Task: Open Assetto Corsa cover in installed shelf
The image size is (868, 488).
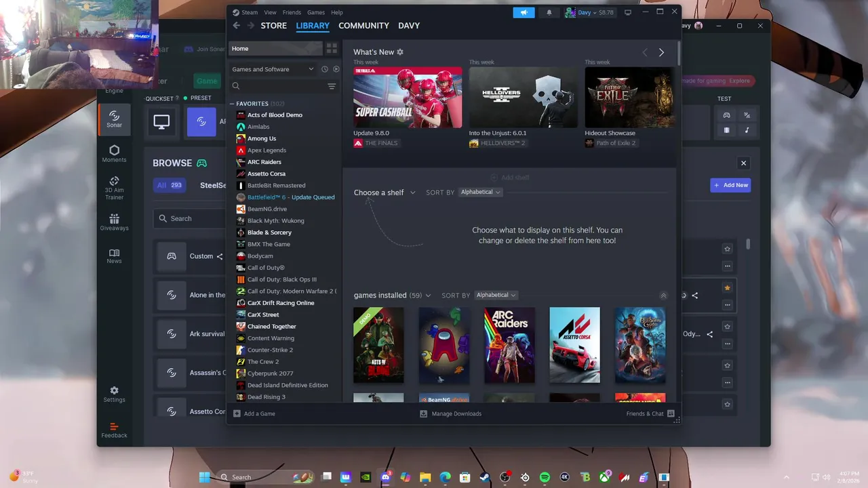Action: 574,345
